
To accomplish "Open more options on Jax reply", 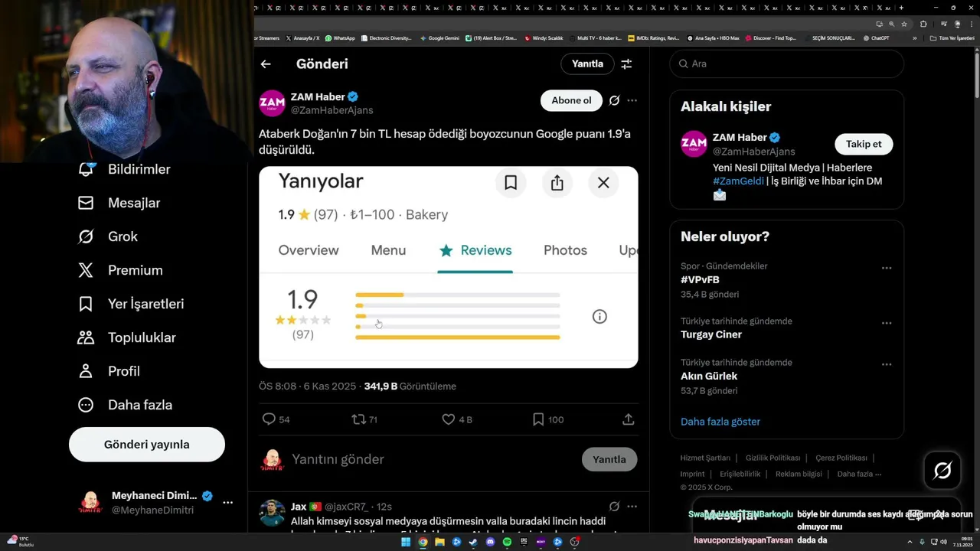I will [x=632, y=507].
